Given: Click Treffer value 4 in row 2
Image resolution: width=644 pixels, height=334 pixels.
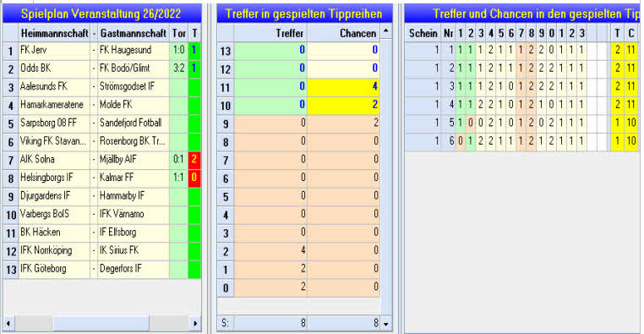Looking at the screenshot, I should coord(271,250).
